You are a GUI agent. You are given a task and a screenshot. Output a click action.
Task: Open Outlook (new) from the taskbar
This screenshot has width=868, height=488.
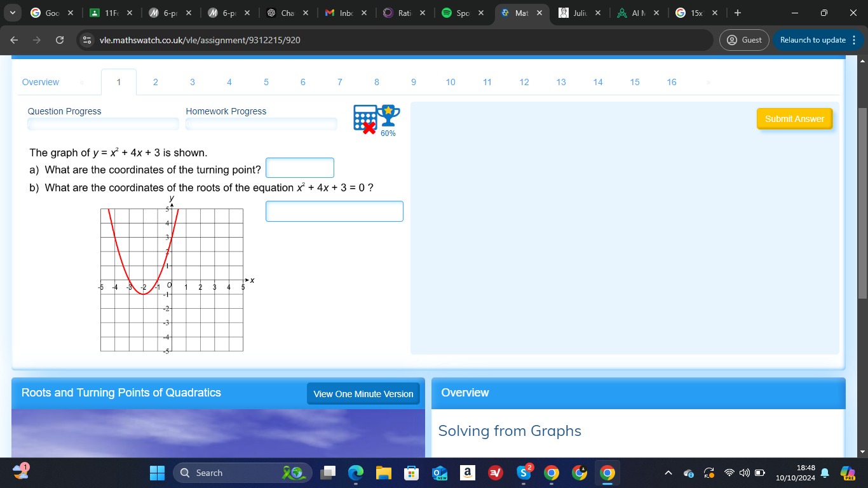click(440, 473)
